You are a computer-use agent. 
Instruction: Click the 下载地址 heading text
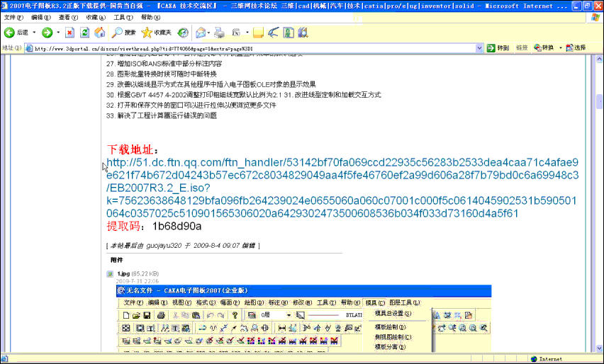[130, 149]
